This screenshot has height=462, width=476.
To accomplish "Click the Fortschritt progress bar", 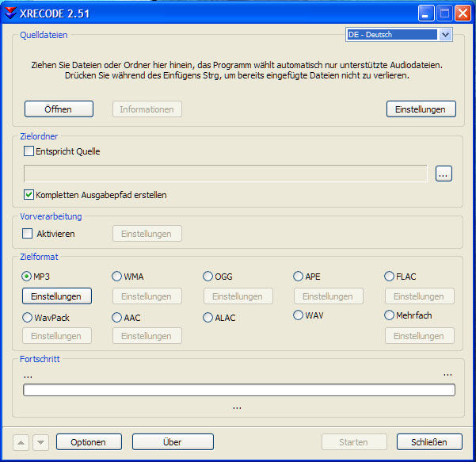I will pos(239,390).
